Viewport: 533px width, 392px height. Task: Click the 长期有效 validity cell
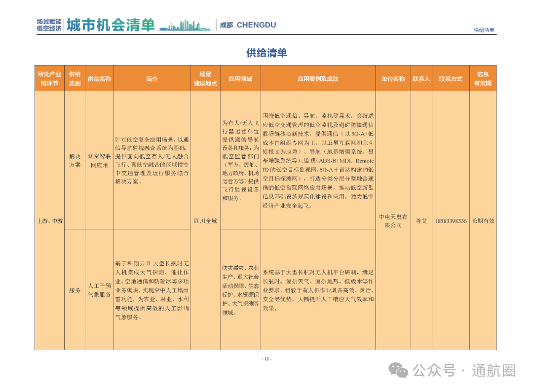point(483,221)
